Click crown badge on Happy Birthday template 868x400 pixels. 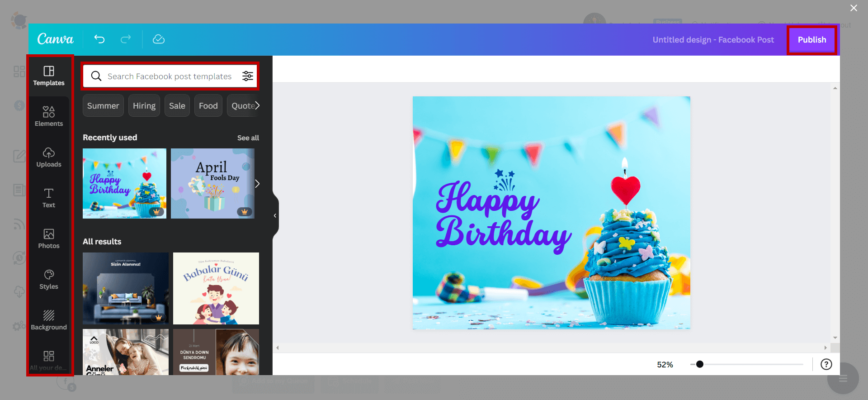pos(156,211)
